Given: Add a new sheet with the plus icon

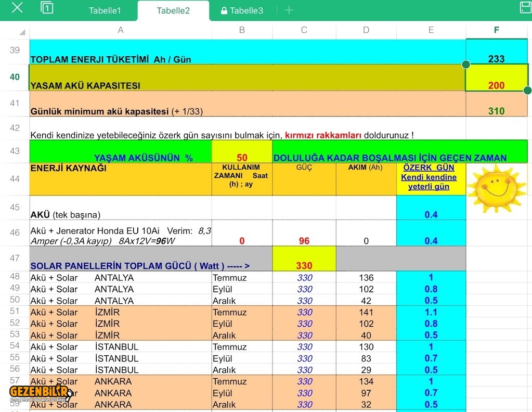Looking at the screenshot, I should coord(289,10).
